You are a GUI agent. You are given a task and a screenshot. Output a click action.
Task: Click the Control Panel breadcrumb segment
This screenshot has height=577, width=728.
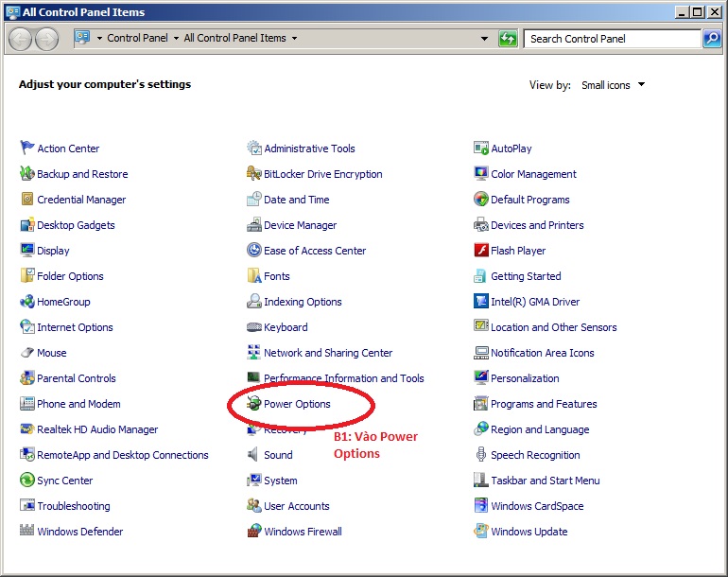pos(137,38)
